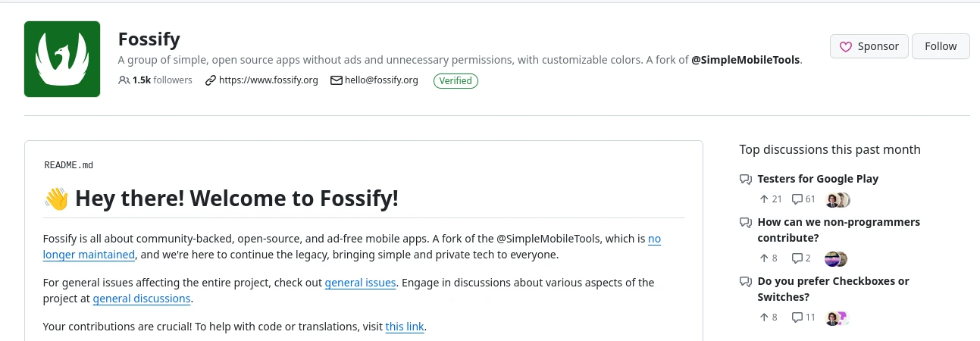This screenshot has width=980, height=341.
Task: Click participant avatars under Testers for Google Play
Action: pos(838,200)
